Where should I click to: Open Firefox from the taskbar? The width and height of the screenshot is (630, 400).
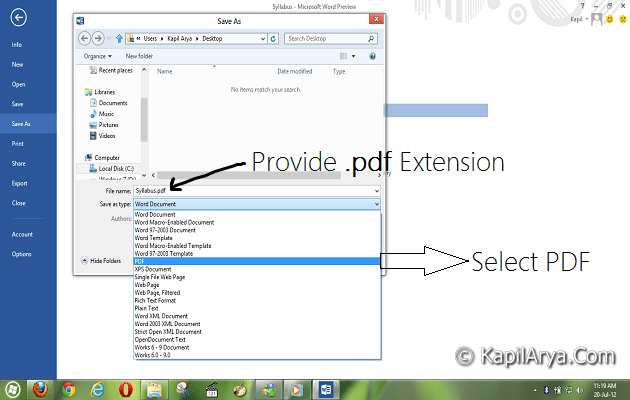tap(40, 390)
